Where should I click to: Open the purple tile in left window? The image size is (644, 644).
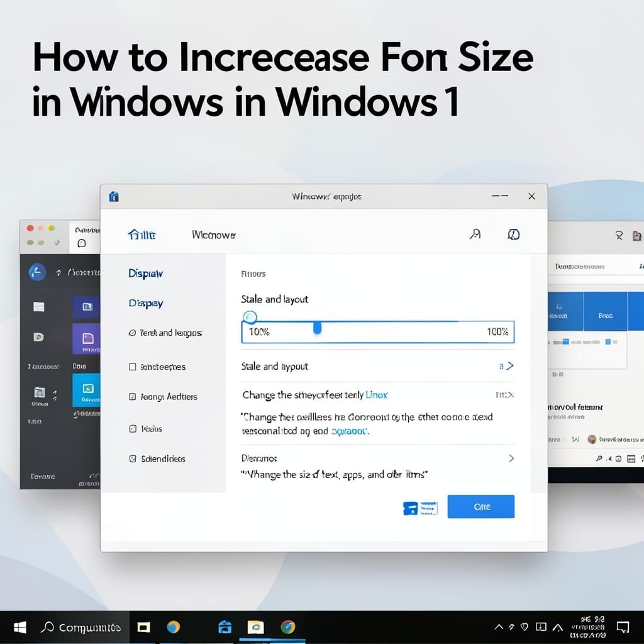tap(86, 339)
